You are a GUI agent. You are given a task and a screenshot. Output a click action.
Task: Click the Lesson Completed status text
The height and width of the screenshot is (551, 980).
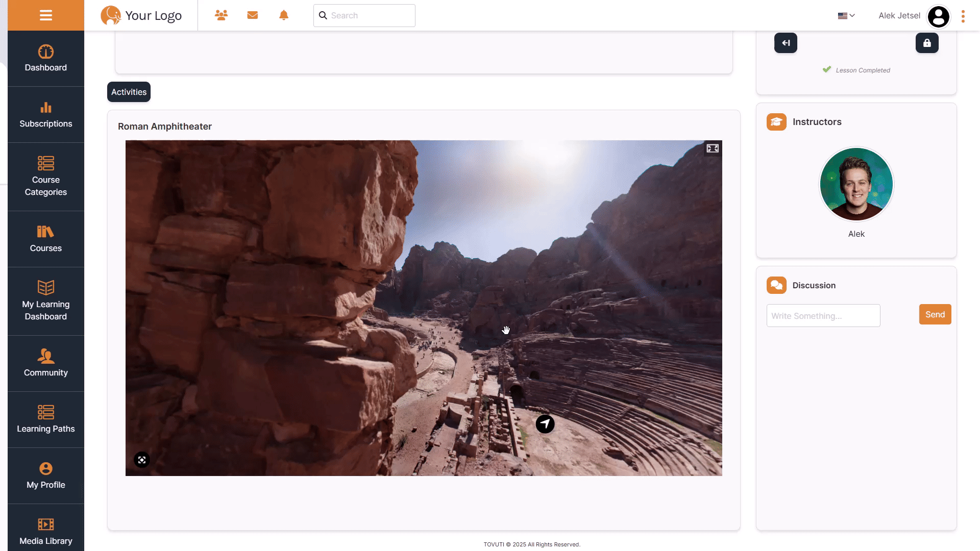tap(863, 70)
